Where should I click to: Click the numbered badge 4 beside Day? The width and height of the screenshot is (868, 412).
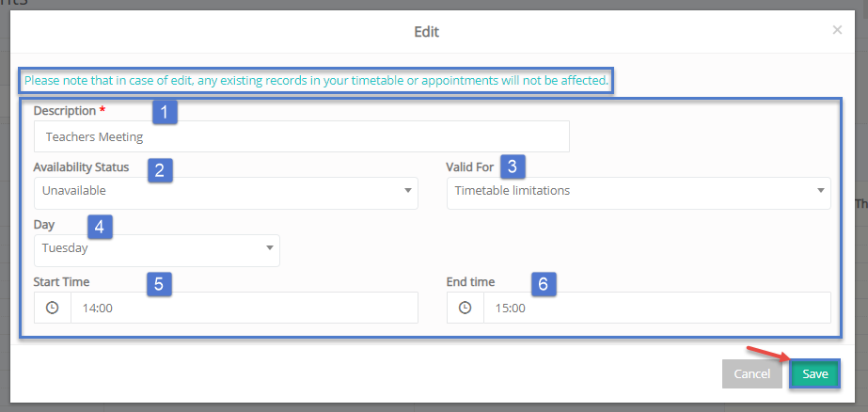coord(101,228)
